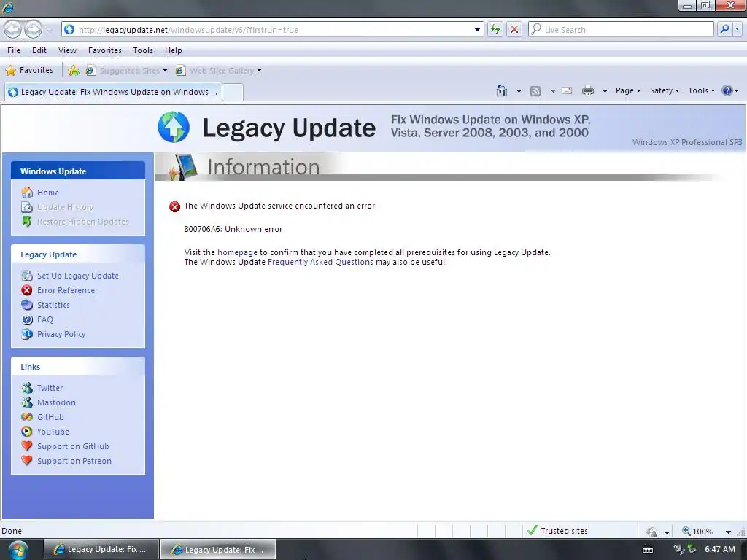Image resolution: width=747 pixels, height=560 pixels.
Task: Click the Favorites star button
Action: [x=29, y=71]
